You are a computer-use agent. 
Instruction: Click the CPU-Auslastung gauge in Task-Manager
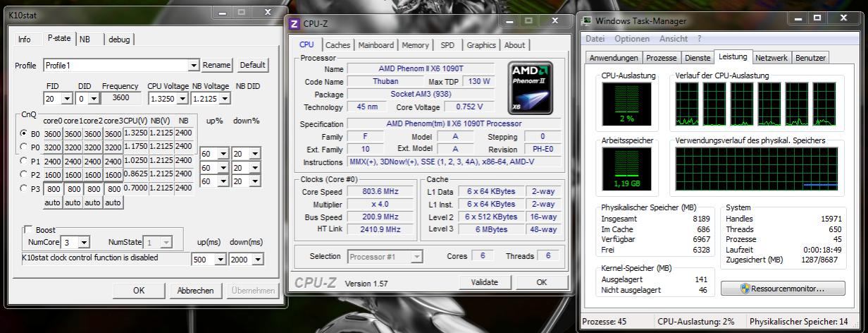[x=627, y=104]
